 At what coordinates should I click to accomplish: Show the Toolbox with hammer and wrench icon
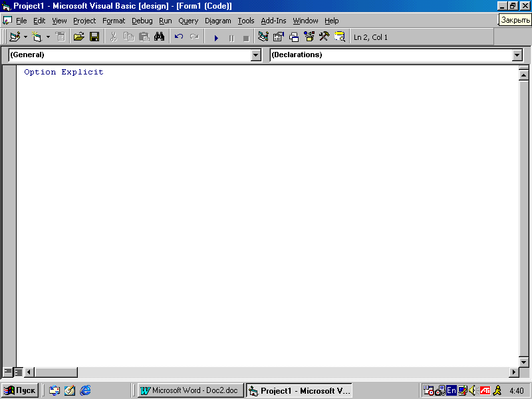coord(325,37)
